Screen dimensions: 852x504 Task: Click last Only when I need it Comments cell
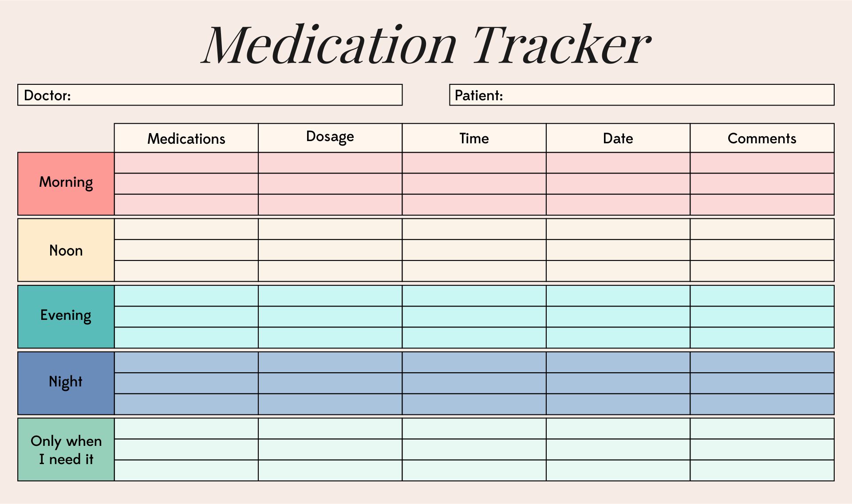click(x=762, y=470)
